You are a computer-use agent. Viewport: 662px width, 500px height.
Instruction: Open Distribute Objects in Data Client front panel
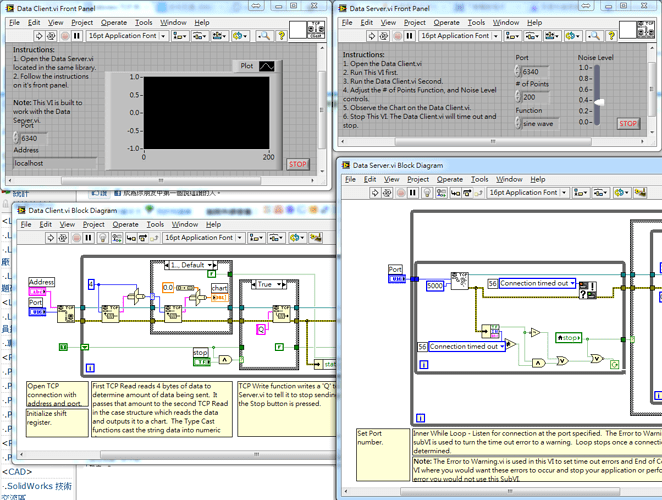199,36
